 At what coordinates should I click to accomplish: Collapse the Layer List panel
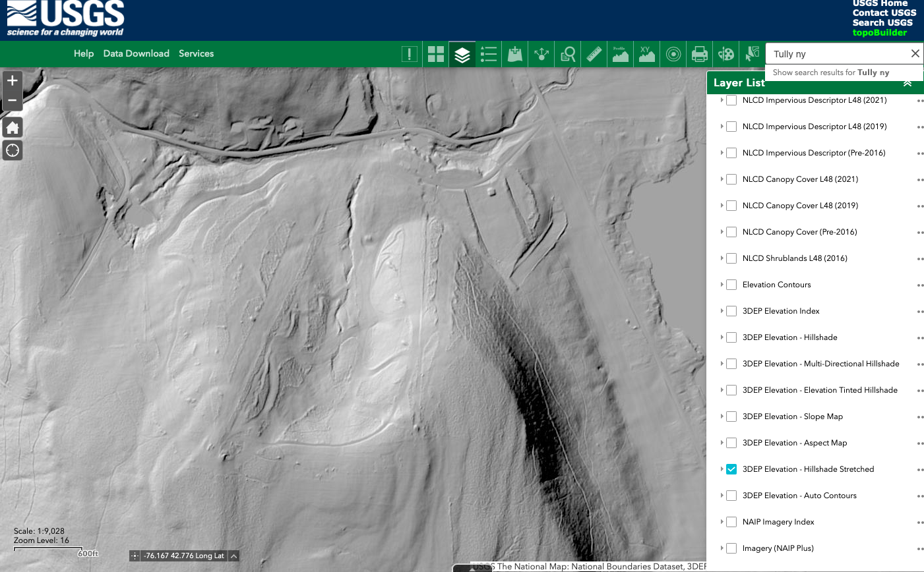(908, 83)
